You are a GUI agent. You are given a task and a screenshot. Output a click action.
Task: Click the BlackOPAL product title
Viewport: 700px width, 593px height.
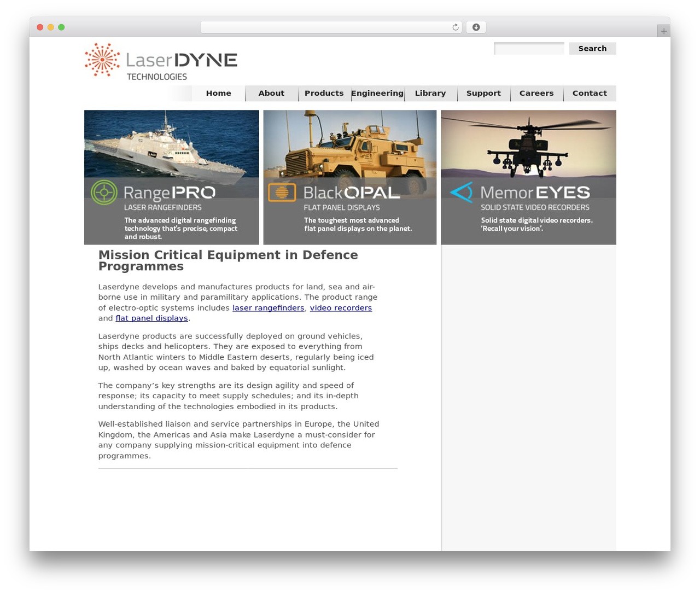(352, 193)
